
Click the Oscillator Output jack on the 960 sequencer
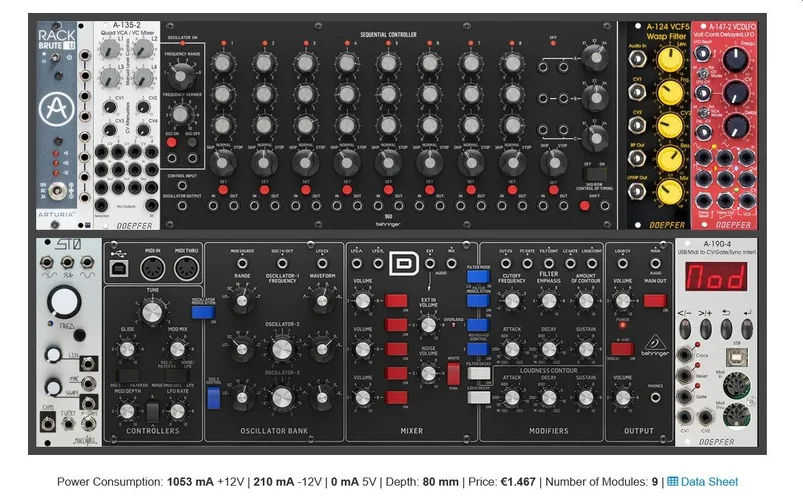pyautogui.click(x=182, y=205)
